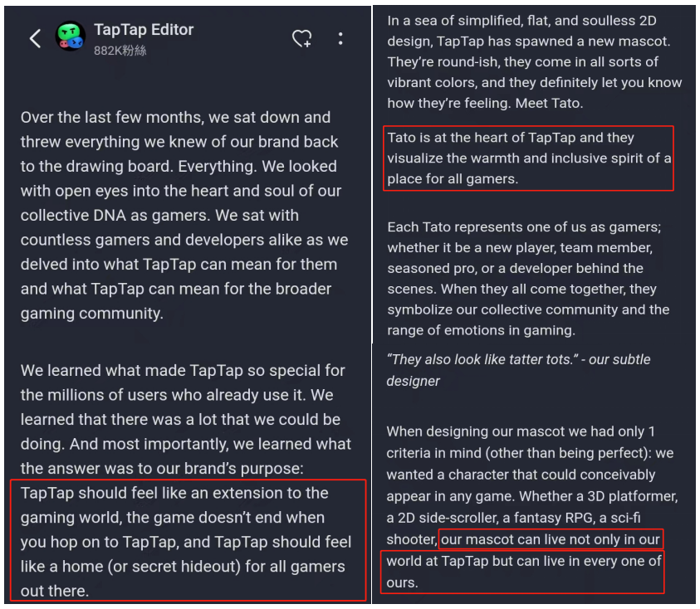The width and height of the screenshot is (700, 609).
Task: Follow TapTap Editor with the heart-plus icon
Action: [x=302, y=38]
